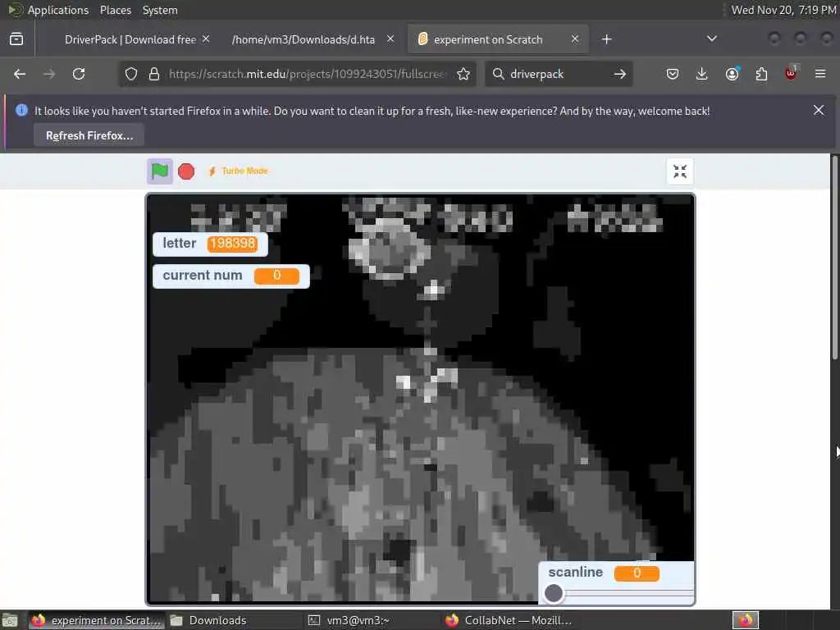
Task: Close the d.hta tab
Action: click(390, 39)
